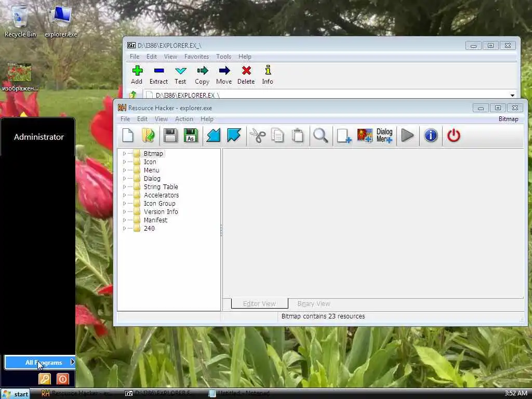This screenshot has height=399, width=532.
Task: Expand the Dialog tree node
Action: pyautogui.click(x=124, y=179)
